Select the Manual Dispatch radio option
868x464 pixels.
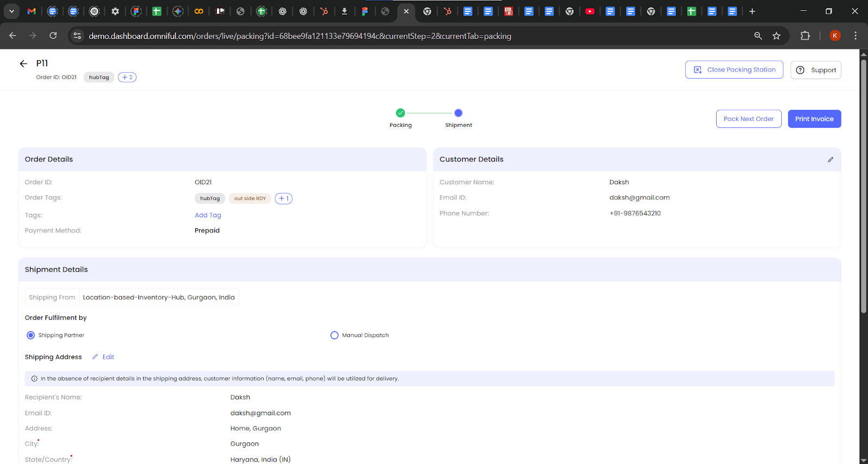(334, 336)
